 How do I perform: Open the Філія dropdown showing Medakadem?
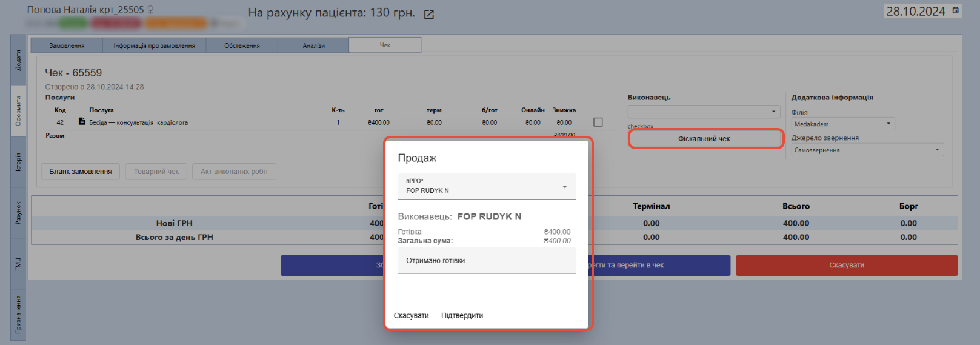click(x=842, y=124)
